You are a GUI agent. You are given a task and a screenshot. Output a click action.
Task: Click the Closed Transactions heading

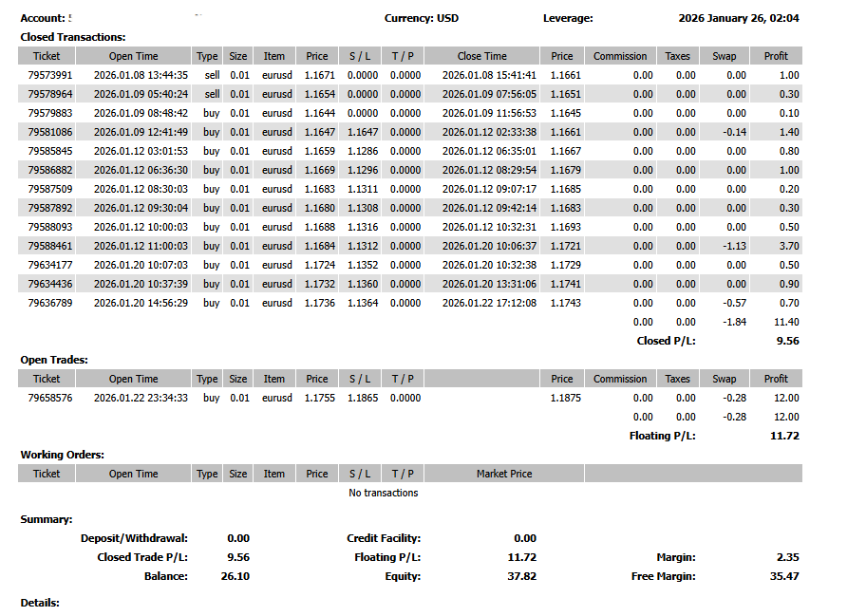tap(73, 37)
